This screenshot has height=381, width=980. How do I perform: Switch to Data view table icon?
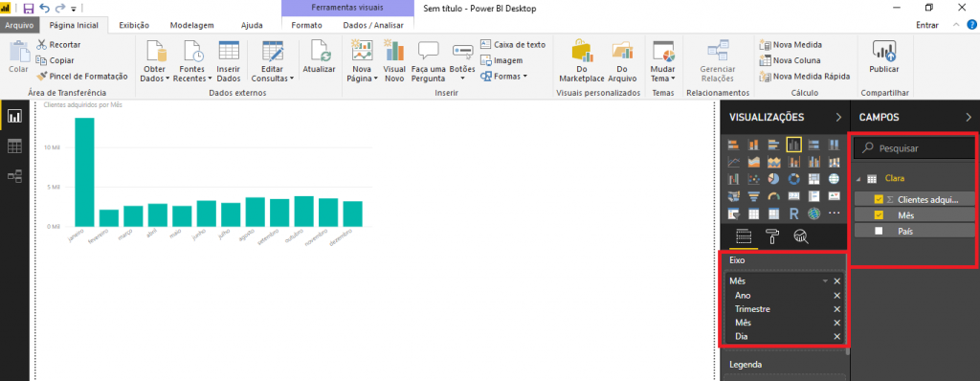click(14, 146)
